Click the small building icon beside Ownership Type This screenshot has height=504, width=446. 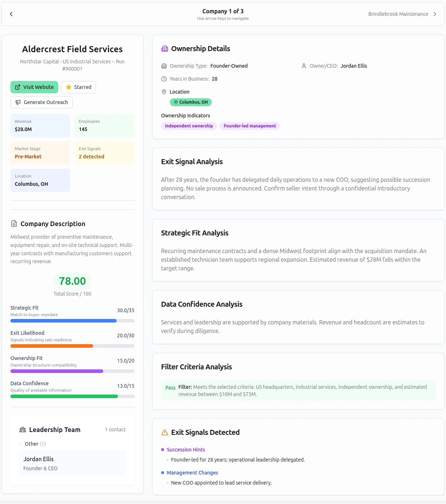pos(164,66)
